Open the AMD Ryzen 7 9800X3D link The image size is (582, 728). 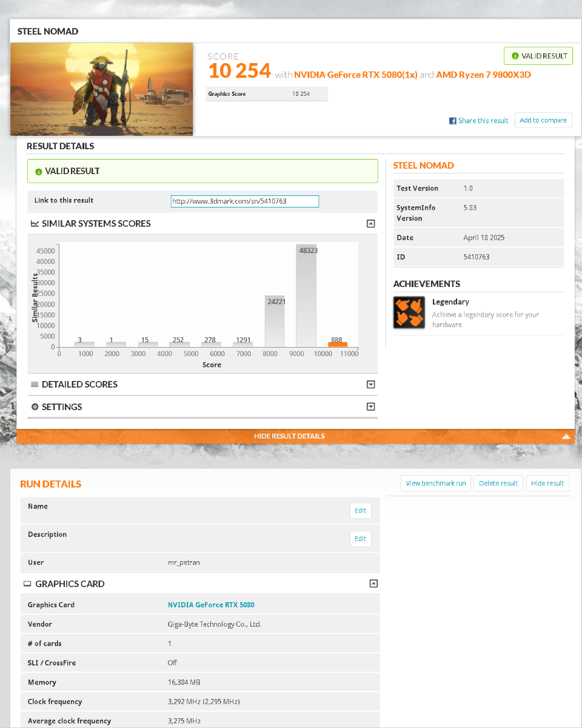point(483,75)
